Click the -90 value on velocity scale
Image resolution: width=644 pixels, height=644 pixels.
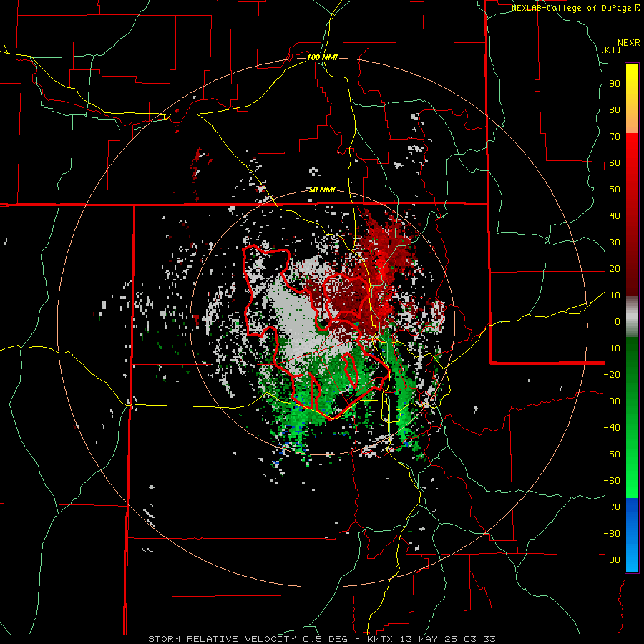pos(612,560)
